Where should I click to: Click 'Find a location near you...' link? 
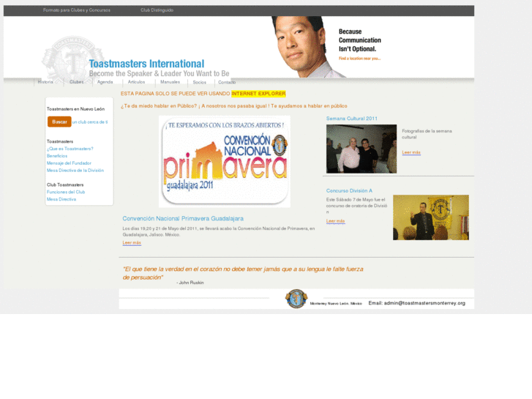pos(359,59)
